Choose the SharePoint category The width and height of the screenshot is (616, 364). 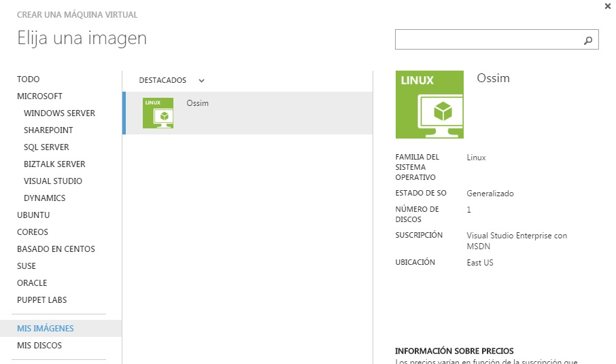coord(48,130)
